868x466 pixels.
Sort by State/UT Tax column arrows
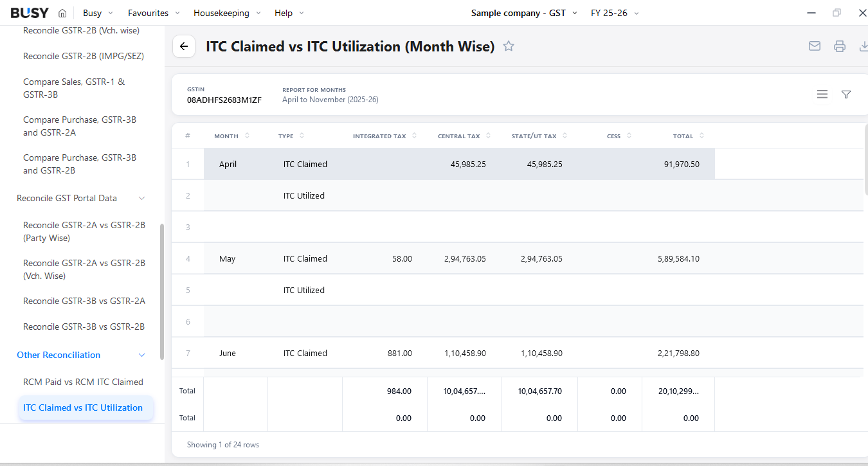pos(565,136)
